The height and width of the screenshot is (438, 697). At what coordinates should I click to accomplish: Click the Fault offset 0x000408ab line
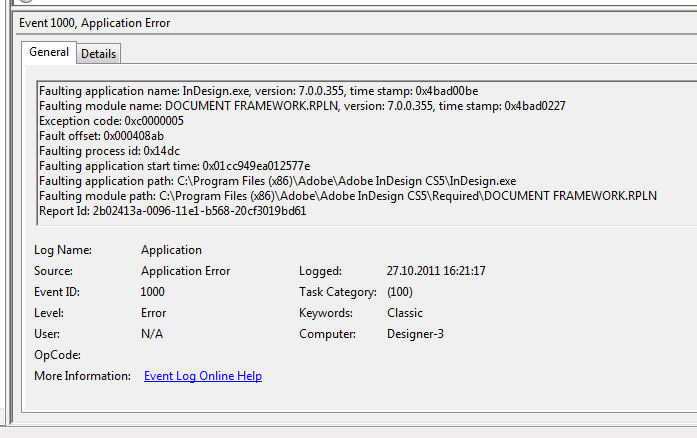[x=101, y=136]
